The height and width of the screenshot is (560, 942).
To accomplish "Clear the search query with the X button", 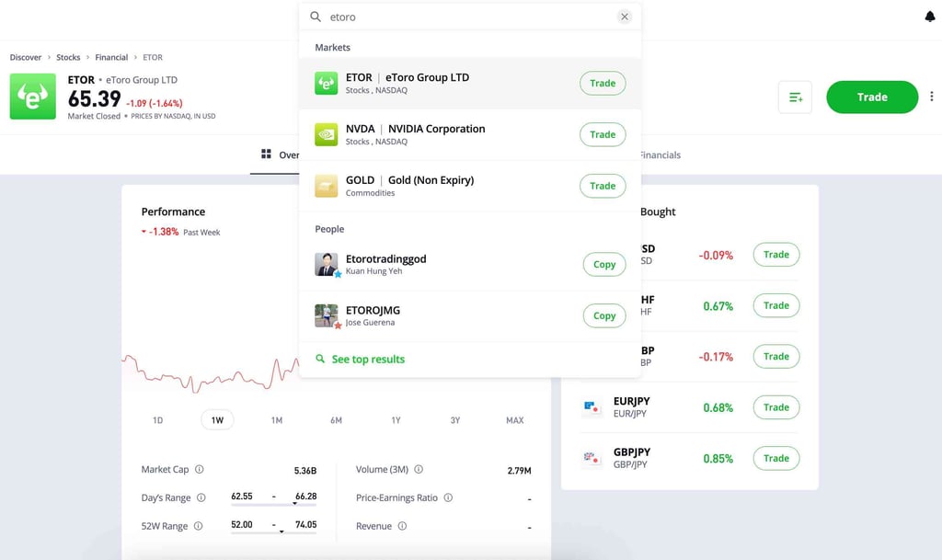I will [625, 16].
